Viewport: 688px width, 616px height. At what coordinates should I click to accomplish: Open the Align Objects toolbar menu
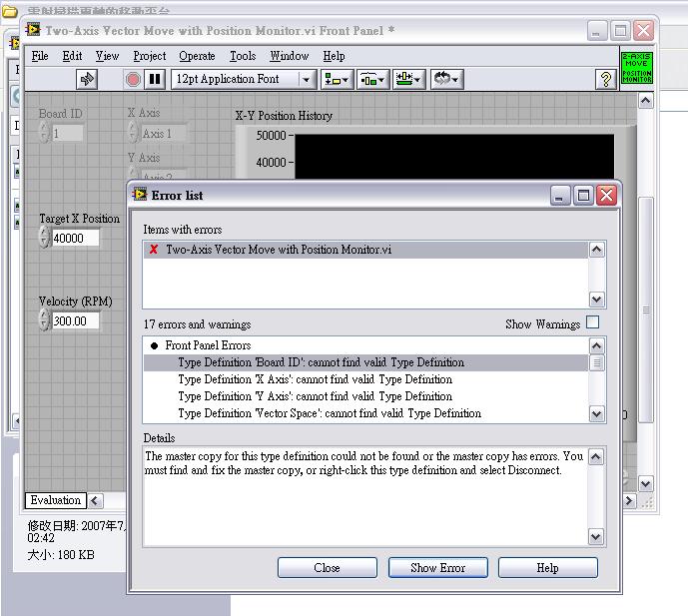[337, 80]
